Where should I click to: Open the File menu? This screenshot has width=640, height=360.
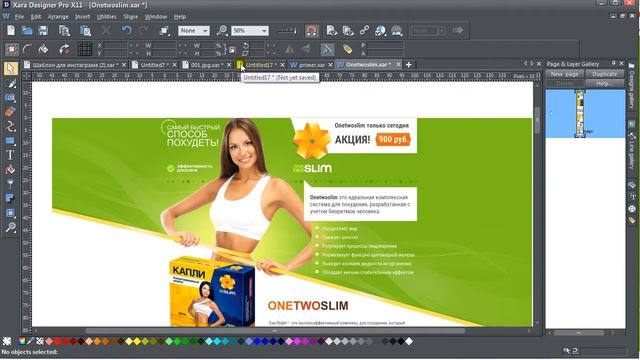(19, 17)
